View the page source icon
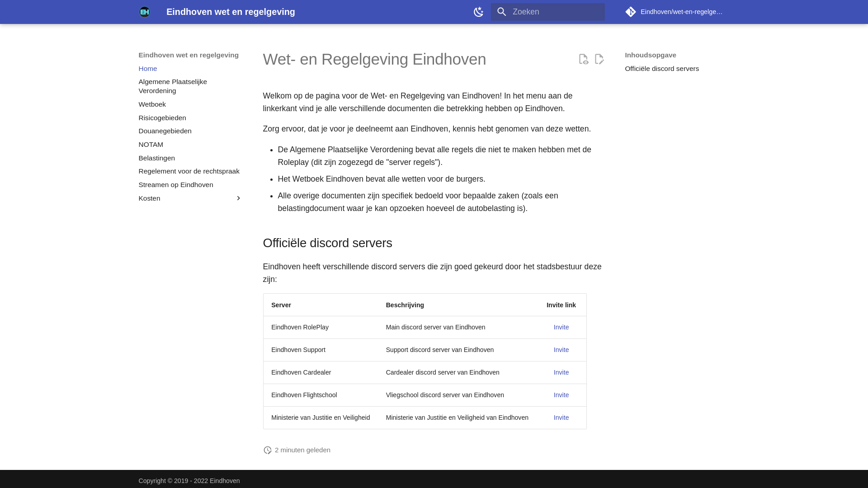868x488 pixels. (583, 59)
